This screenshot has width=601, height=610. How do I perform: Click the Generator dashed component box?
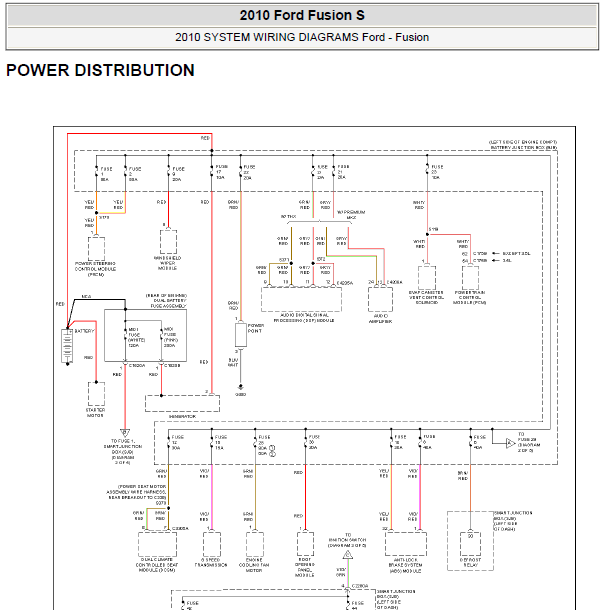(x=182, y=403)
